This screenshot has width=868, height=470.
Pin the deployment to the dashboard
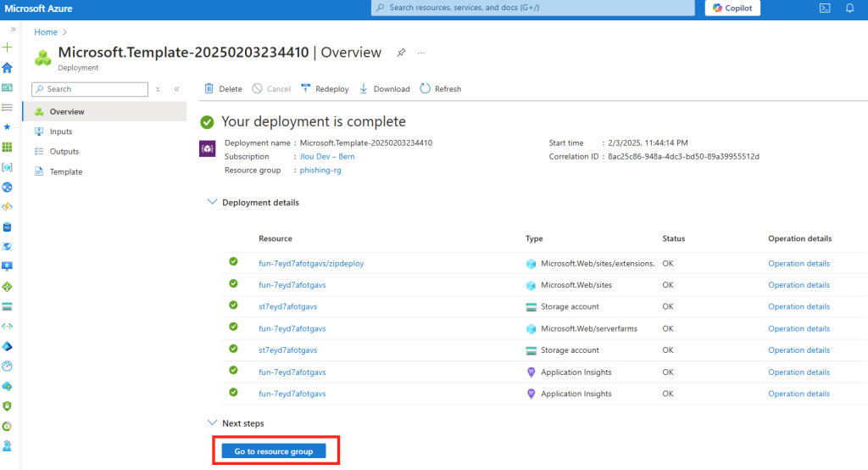click(x=401, y=53)
